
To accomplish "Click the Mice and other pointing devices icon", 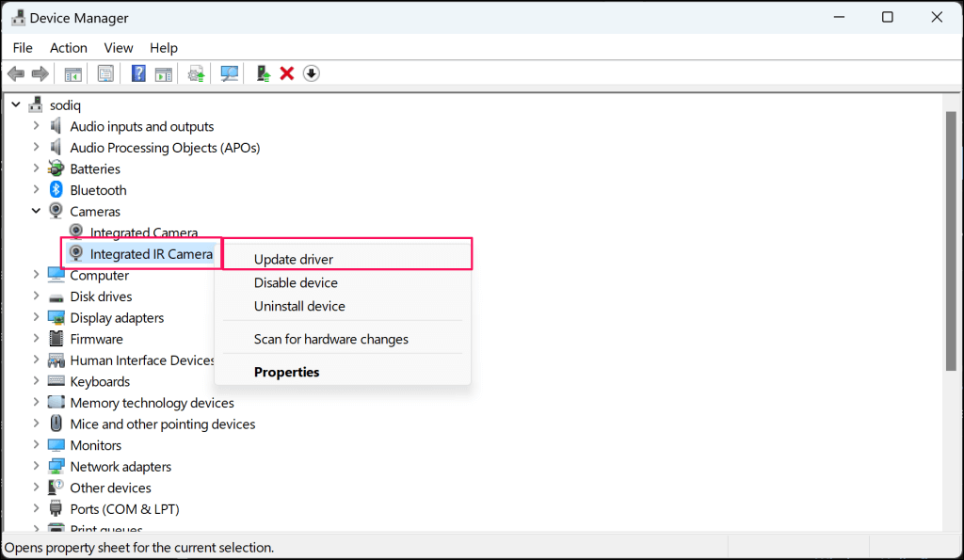I will (x=56, y=424).
